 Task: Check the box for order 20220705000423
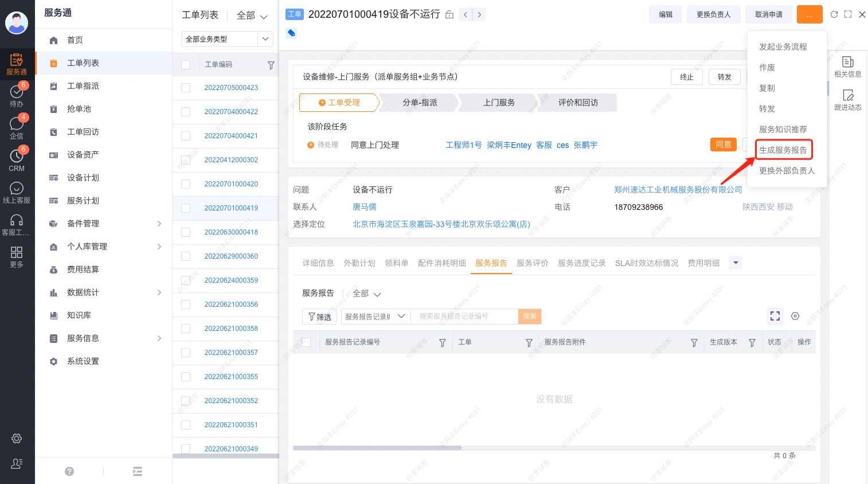tap(186, 88)
